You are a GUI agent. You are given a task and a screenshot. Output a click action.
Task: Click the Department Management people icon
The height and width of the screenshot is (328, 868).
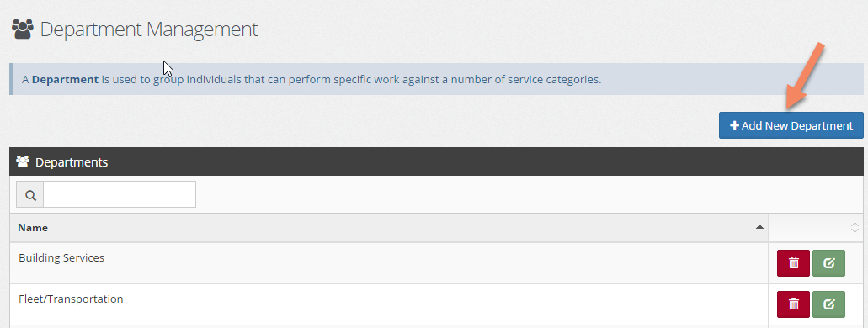tap(23, 29)
